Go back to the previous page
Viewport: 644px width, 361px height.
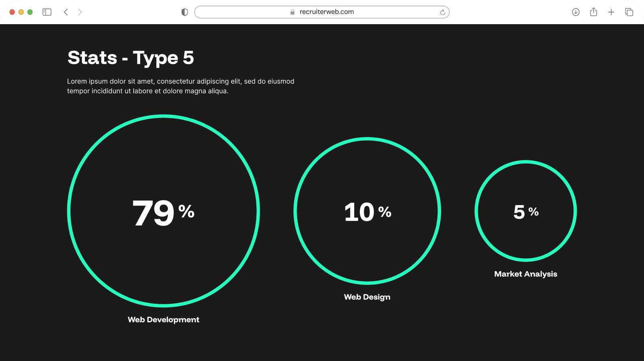coord(66,12)
